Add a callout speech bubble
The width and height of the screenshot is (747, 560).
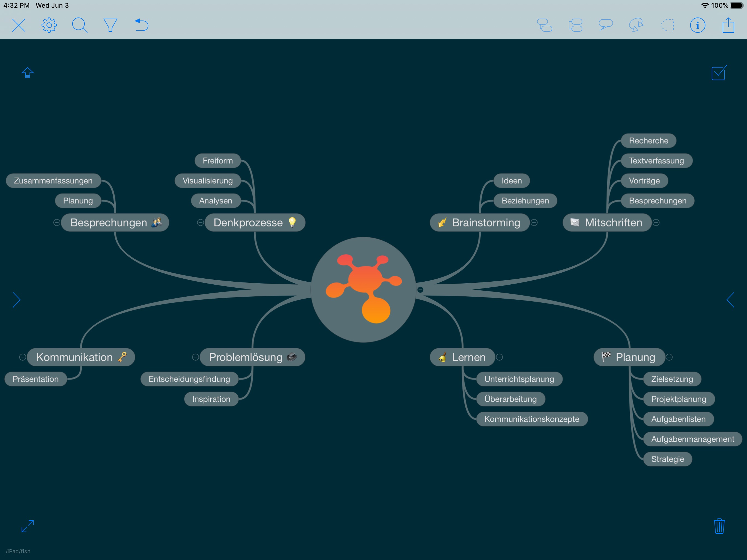[x=606, y=25]
